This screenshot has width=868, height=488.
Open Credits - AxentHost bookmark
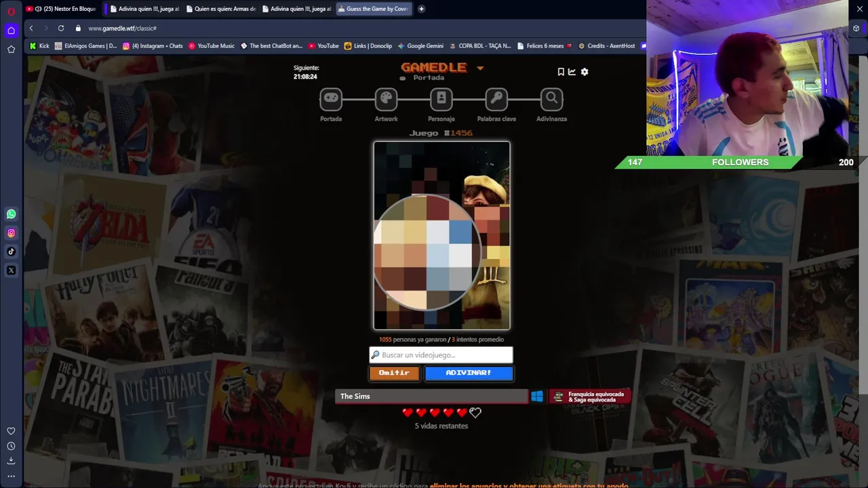(606, 46)
